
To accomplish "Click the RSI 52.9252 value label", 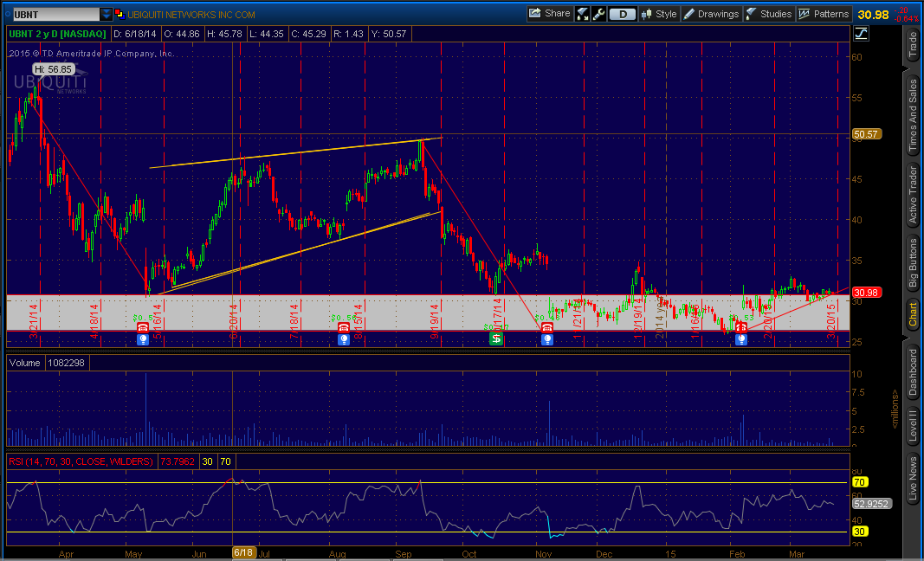I will coord(872,504).
